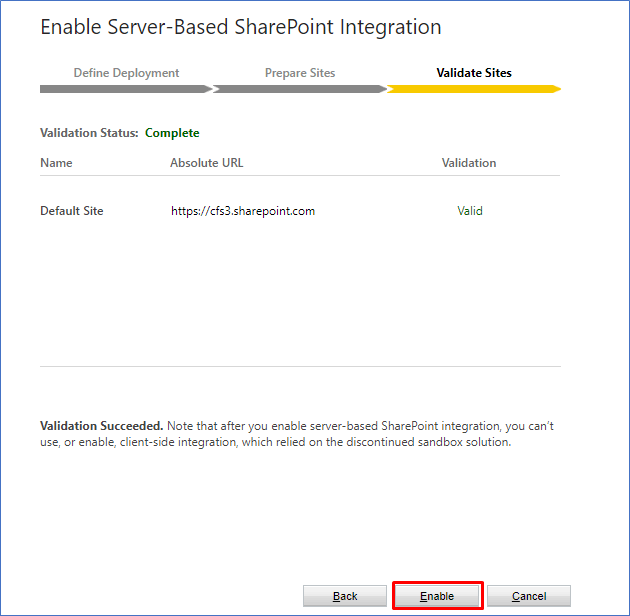Click the Validation Status label
Screen dimensions: 630x616
click(x=89, y=133)
